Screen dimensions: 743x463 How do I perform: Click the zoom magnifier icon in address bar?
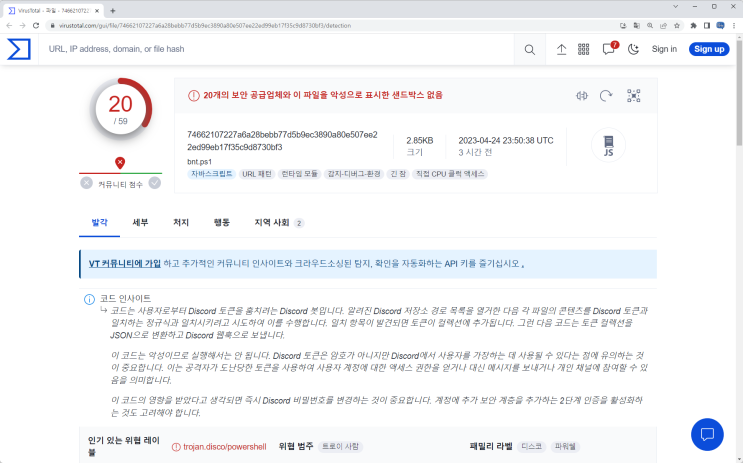[650, 26]
